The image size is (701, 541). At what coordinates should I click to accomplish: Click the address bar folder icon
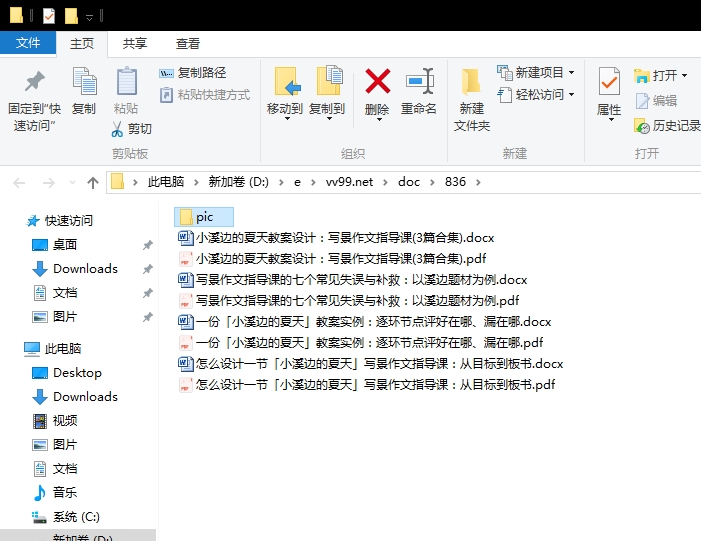coord(117,182)
